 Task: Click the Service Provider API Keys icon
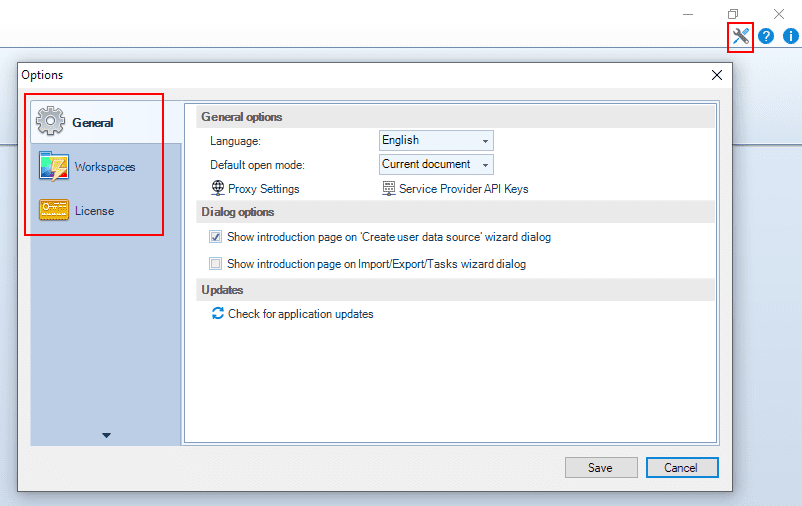388,188
